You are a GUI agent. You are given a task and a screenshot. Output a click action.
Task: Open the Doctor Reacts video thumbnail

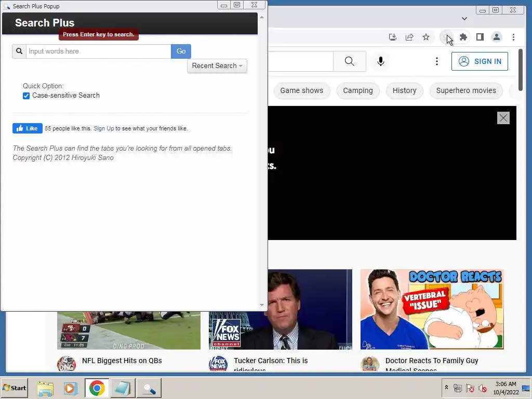pyautogui.click(x=432, y=309)
